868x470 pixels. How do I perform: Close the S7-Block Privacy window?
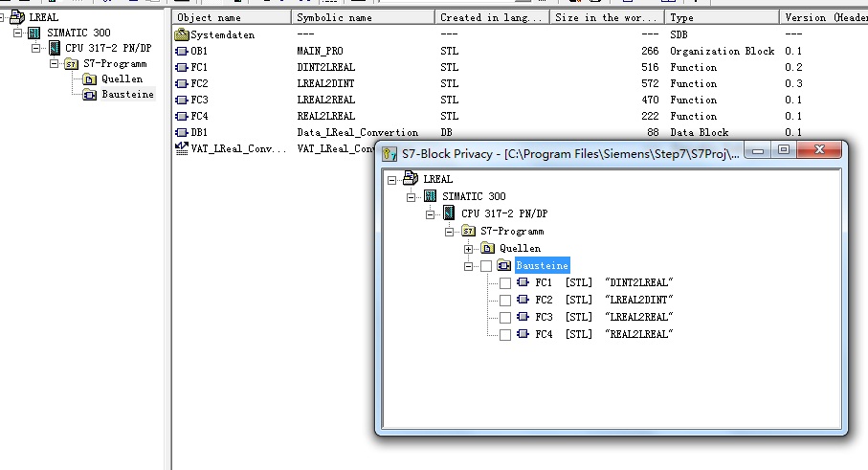pyautogui.click(x=820, y=150)
